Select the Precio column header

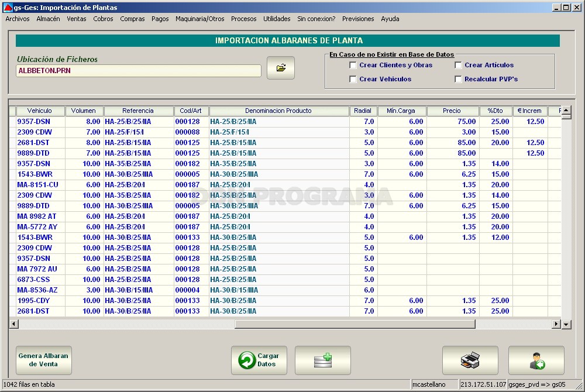pyautogui.click(x=452, y=111)
